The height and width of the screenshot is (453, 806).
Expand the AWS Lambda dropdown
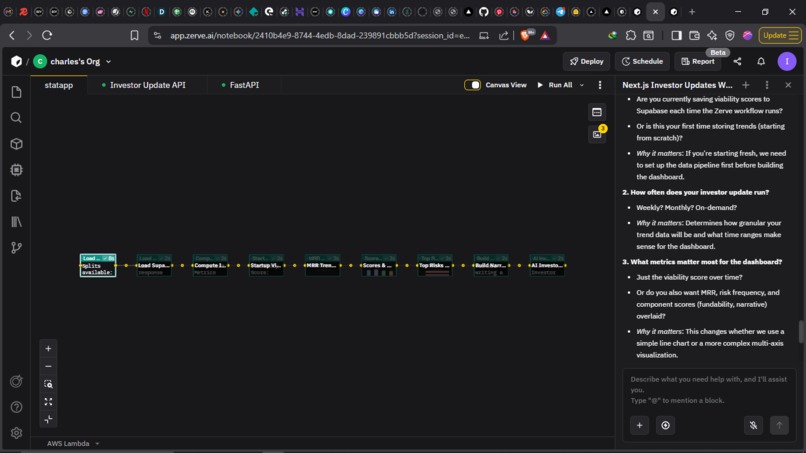click(97, 443)
